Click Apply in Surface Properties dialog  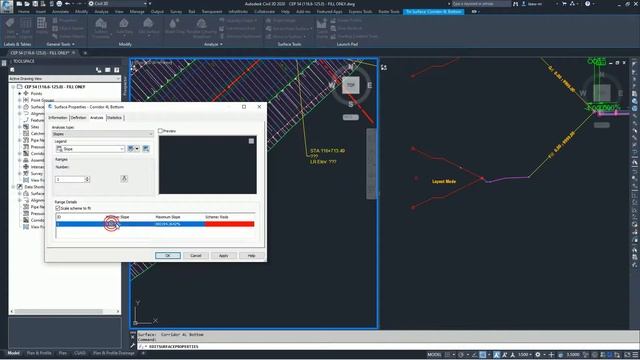tap(223, 256)
